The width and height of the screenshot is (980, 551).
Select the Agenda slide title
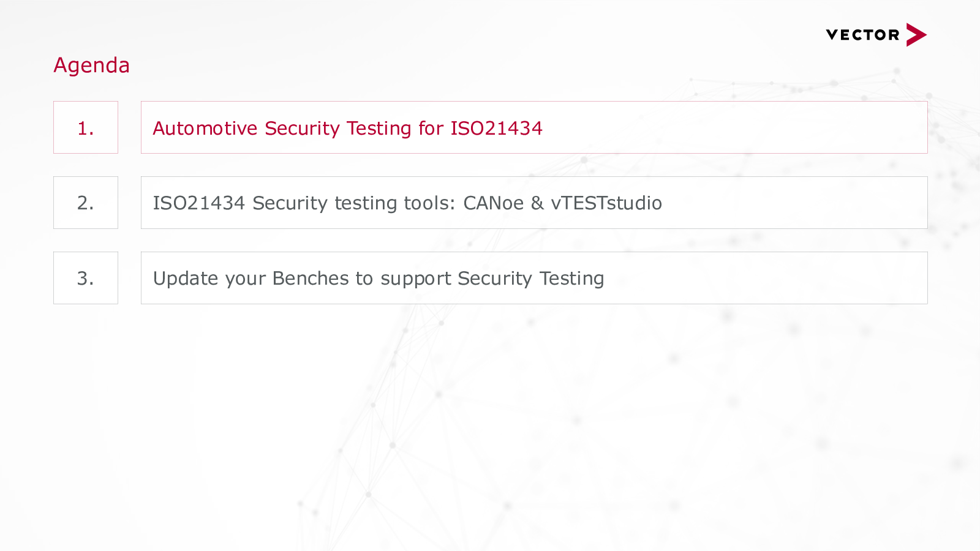pyautogui.click(x=91, y=65)
